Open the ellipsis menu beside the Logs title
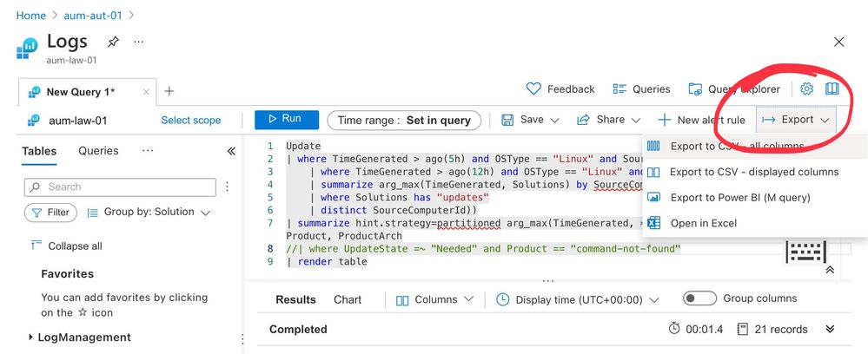Image resolution: width=868 pixels, height=354 pixels. coord(138,42)
